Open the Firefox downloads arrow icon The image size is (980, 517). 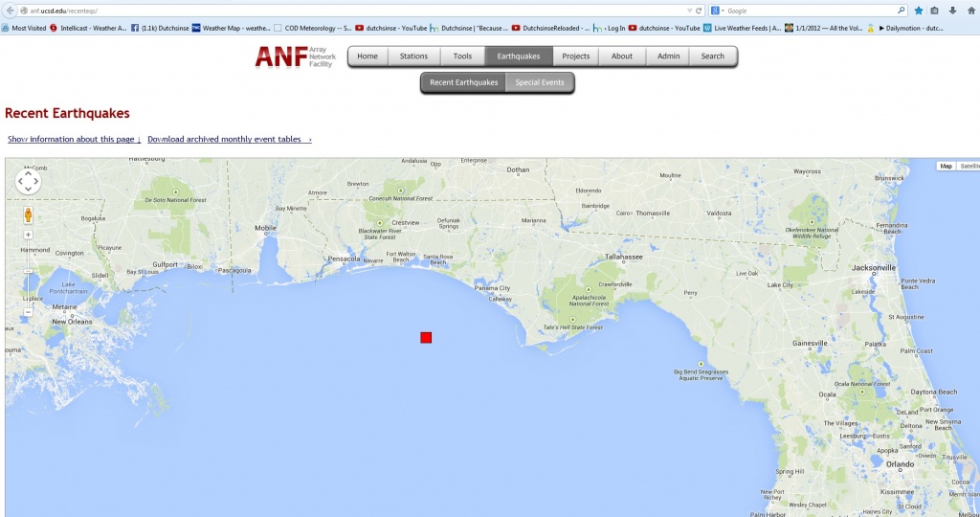951,11
